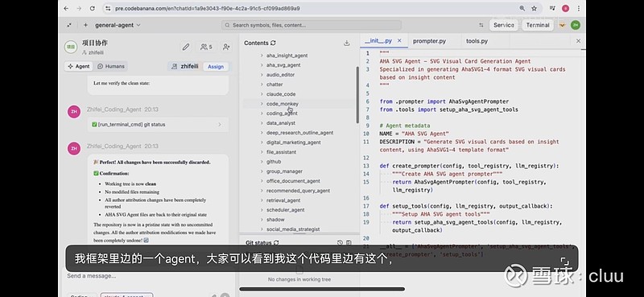Click the orange chevron icon next to Terminal
644x297 pixels.
pyautogui.click(x=562, y=25)
